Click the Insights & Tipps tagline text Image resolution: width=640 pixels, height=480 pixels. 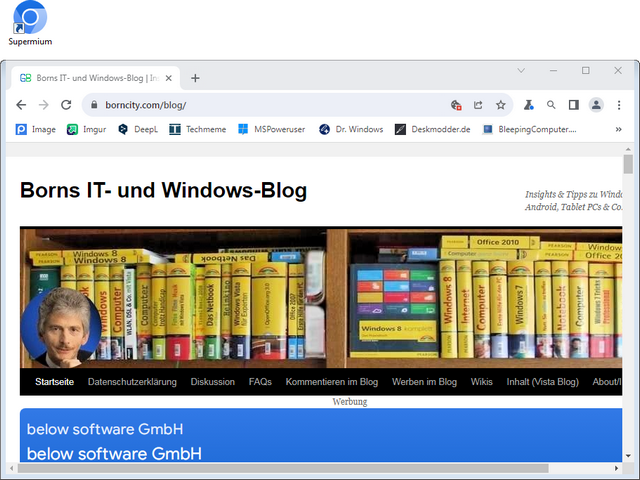click(573, 200)
